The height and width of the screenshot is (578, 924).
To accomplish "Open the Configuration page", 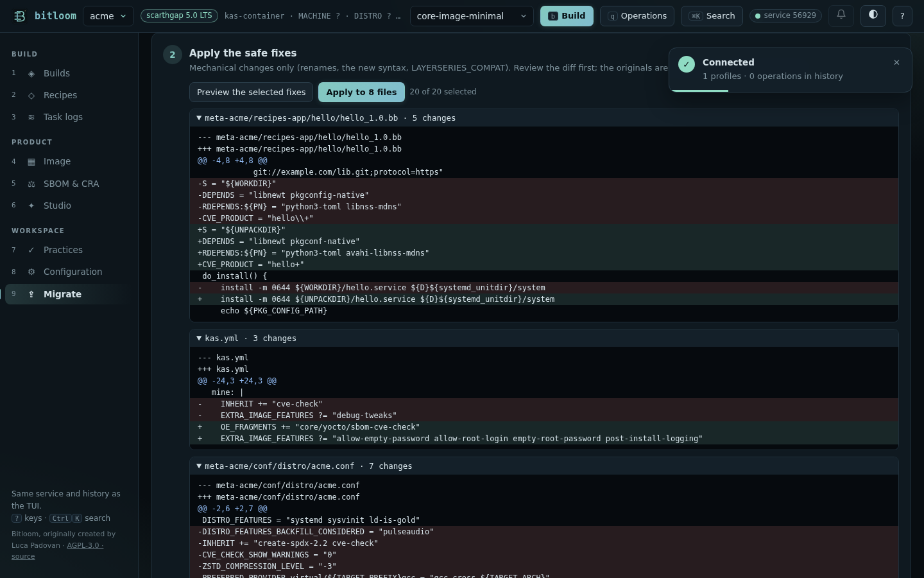I will (x=69, y=272).
